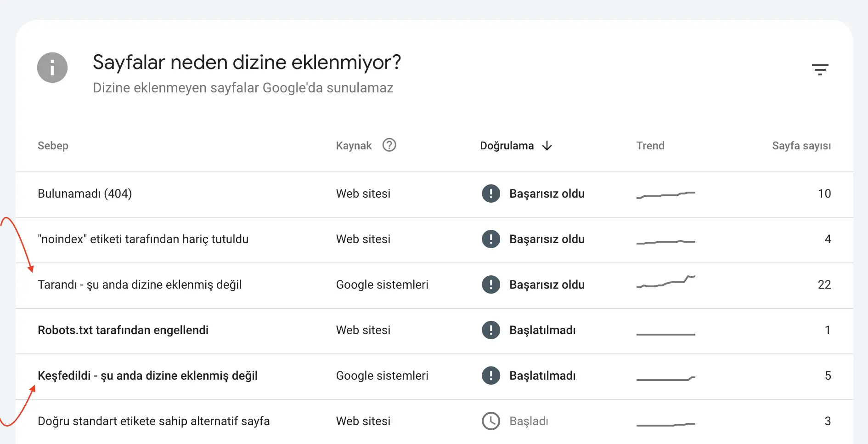This screenshot has height=444, width=868.
Task: Click heading Sayfalar neden dizine eklenmiyor?
Action: [x=247, y=63]
